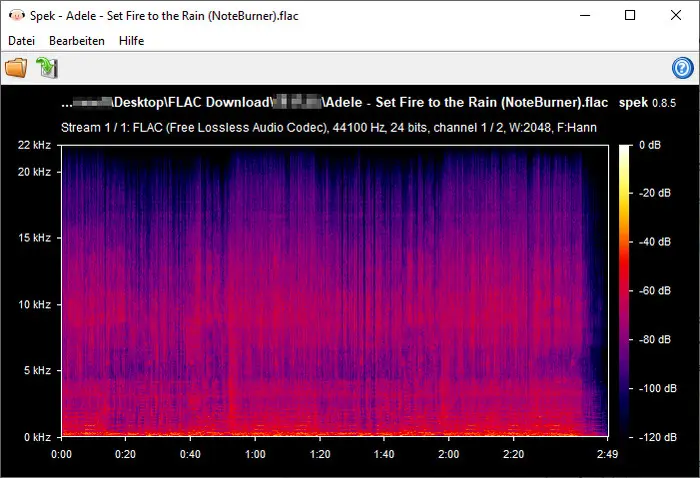Image resolution: width=700 pixels, height=478 pixels.
Task: Minimize the Spek window
Action: (x=585, y=15)
